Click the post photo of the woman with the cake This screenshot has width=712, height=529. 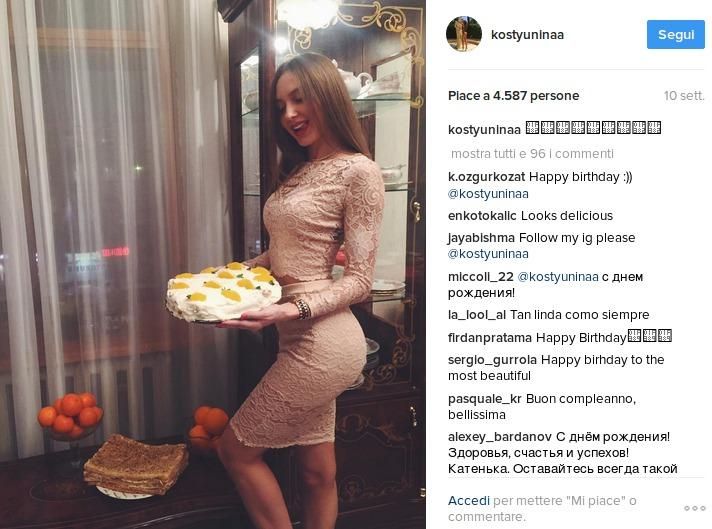click(213, 264)
